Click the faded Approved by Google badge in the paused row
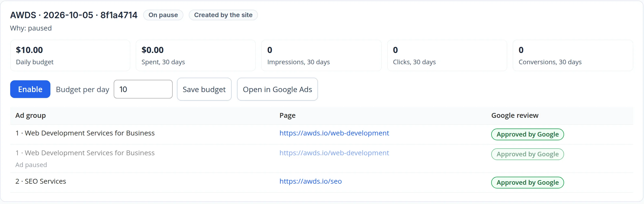This screenshot has width=644, height=204. click(x=528, y=154)
